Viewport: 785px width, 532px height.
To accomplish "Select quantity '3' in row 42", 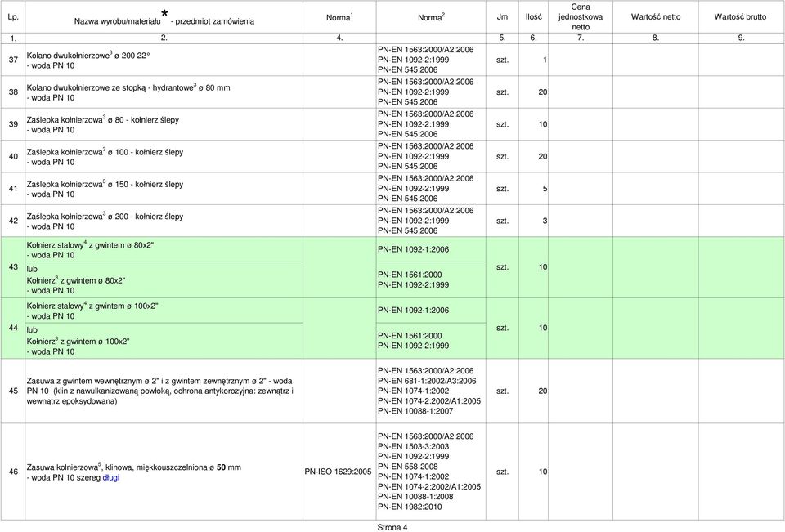I will tap(545, 221).
